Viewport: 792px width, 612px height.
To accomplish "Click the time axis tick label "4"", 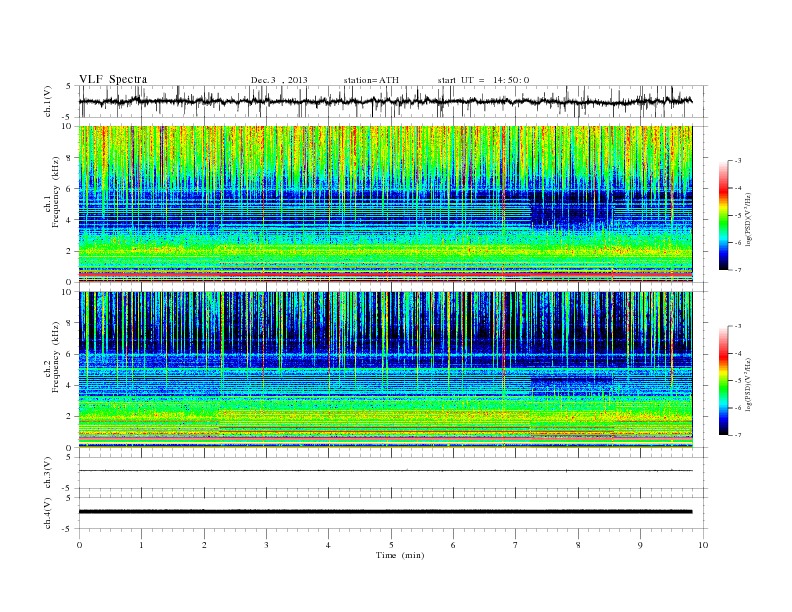I will pyautogui.click(x=328, y=545).
